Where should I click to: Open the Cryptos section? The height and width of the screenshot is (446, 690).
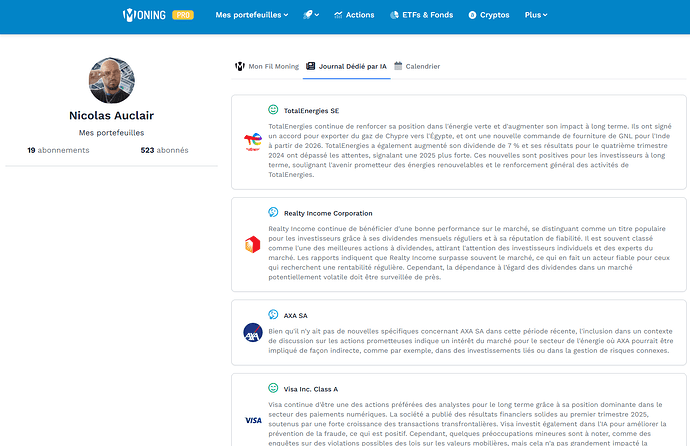pos(489,15)
